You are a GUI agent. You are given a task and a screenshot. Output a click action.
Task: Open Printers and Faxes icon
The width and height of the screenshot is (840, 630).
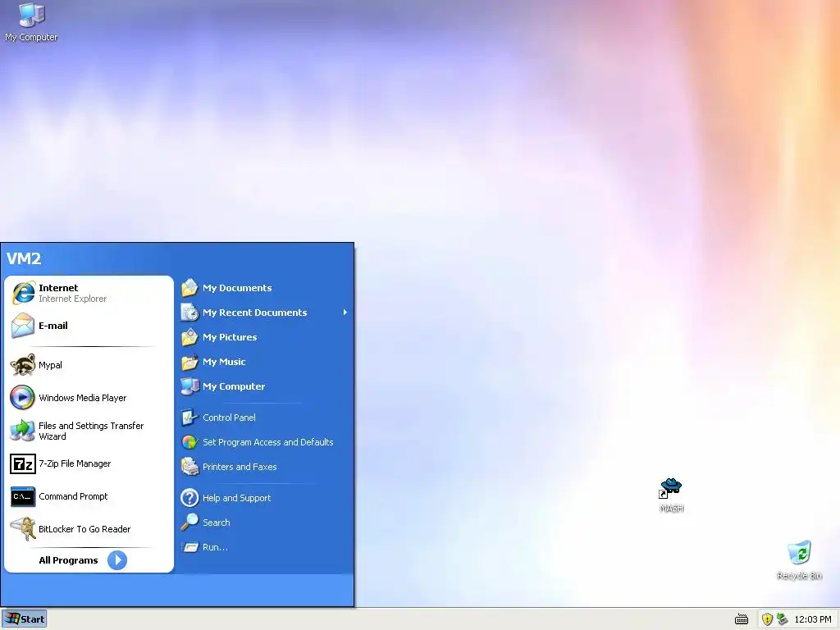point(189,467)
